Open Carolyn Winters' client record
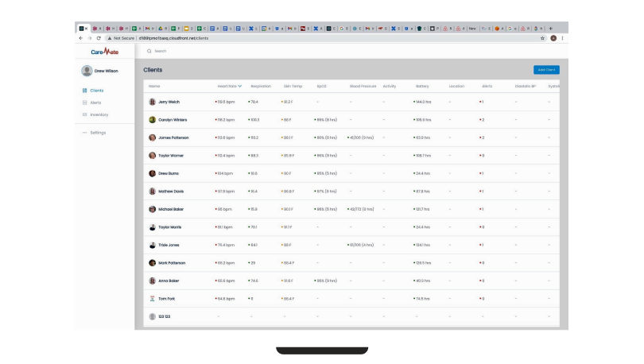Image resolution: width=644 pixels, height=364 pixels. tap(173, 120)
